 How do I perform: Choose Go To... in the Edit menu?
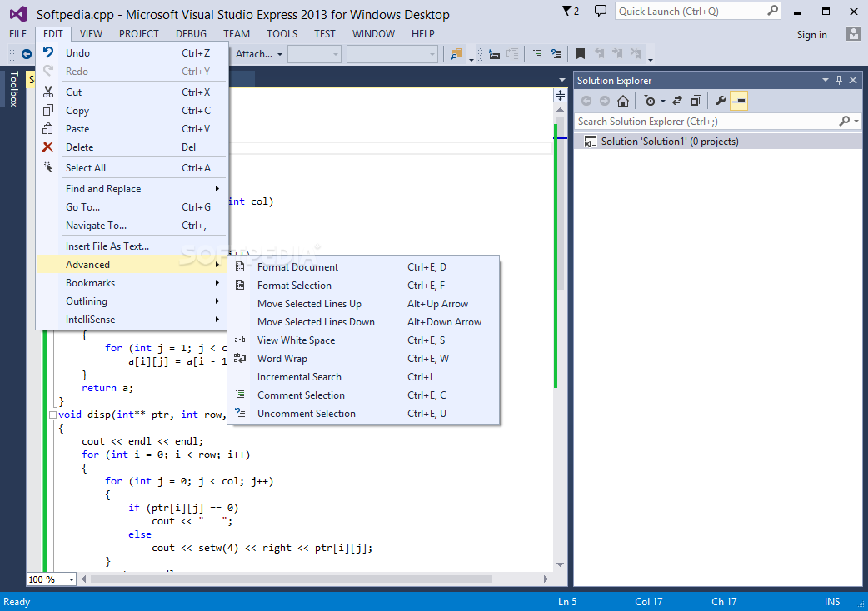pos(132,207)
